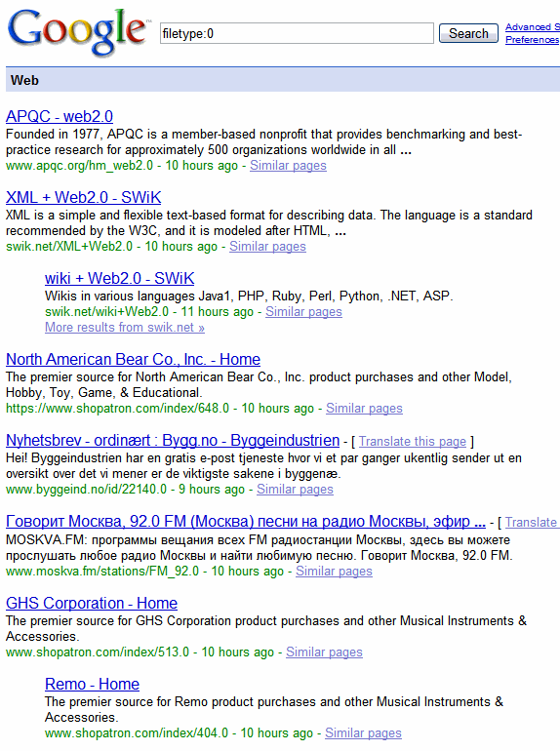Open Similar pages for www.byggeind.no result
The height and width of the screenshot is (751, 560).
[295, 489]
